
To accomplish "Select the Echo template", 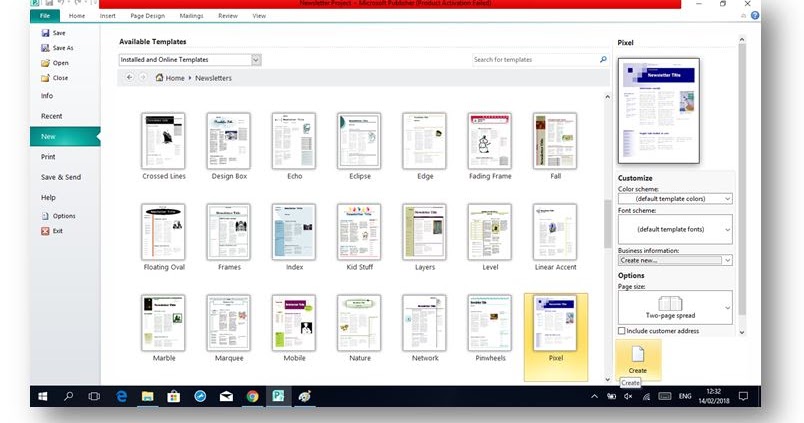I will (x=294, y=147).
